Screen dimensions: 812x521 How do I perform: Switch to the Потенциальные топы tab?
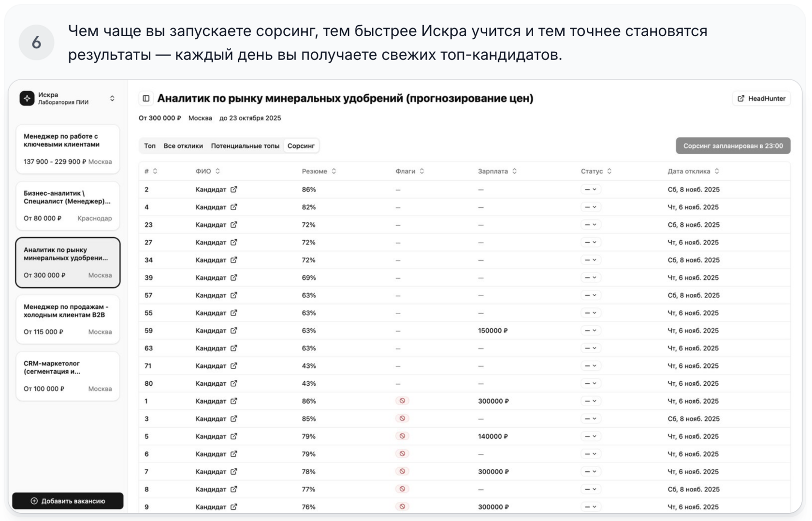point(245,146)
